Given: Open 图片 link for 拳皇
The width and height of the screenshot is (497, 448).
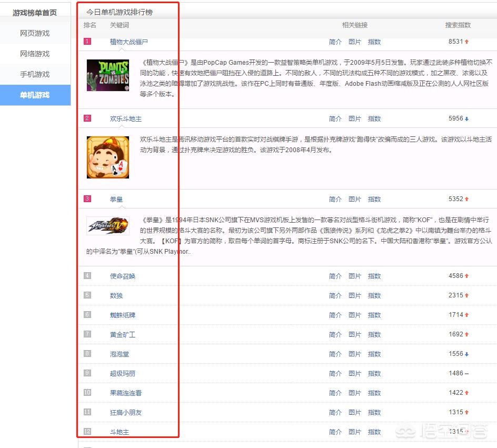Looking at the screenshot, I should tap(355, 200).
